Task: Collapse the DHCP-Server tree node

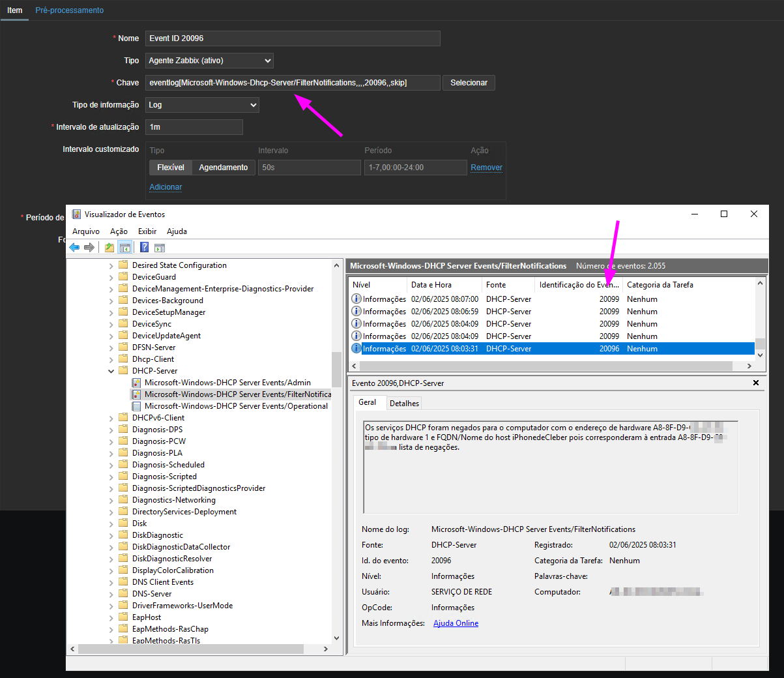Action: [111, 371]
